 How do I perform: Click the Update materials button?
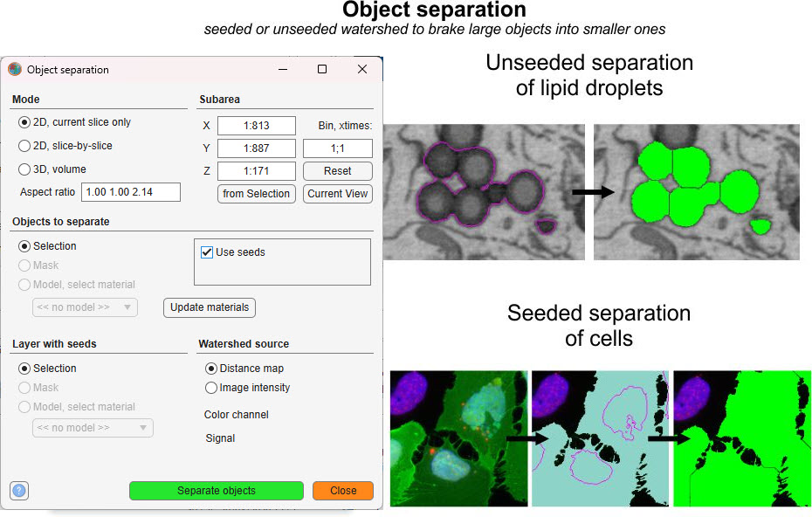tap(210, 307)
